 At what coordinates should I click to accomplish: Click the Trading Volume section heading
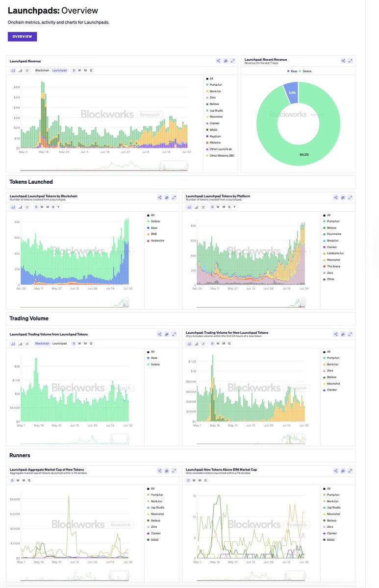(x=29, y=318)
